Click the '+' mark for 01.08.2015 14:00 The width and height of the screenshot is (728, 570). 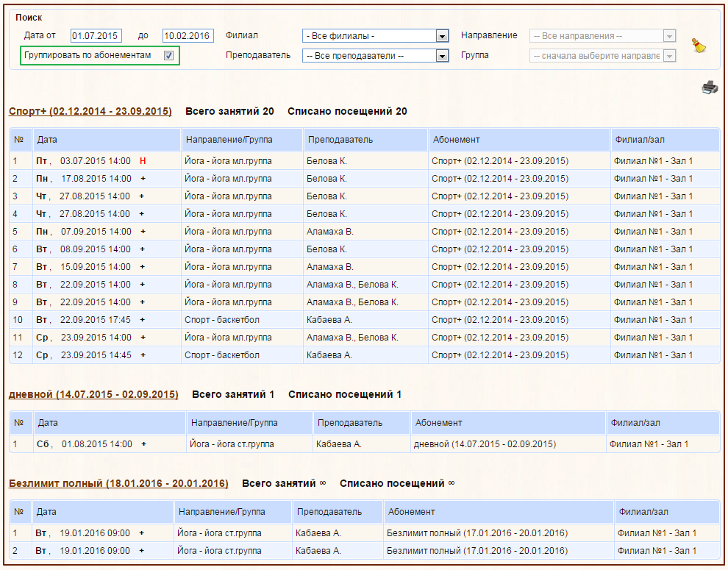(x=144, y=444)
